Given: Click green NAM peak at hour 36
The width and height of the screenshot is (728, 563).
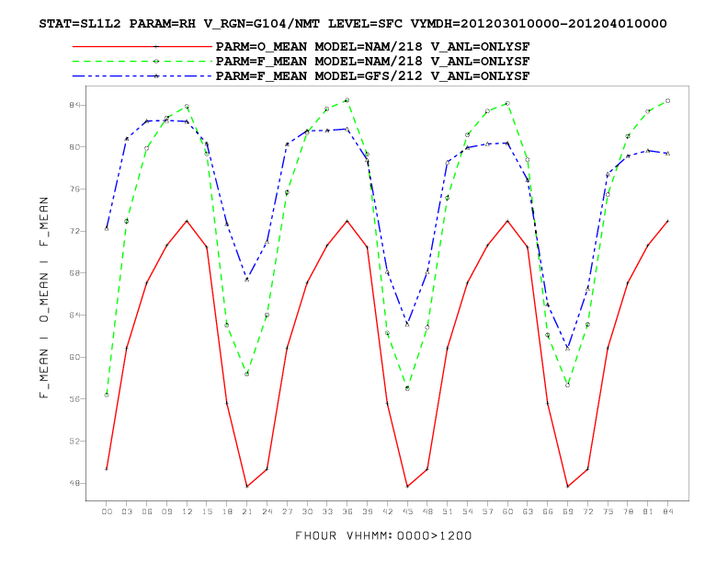Looking at the screenshot, I should pyautogui.click(x=347, y=100).
